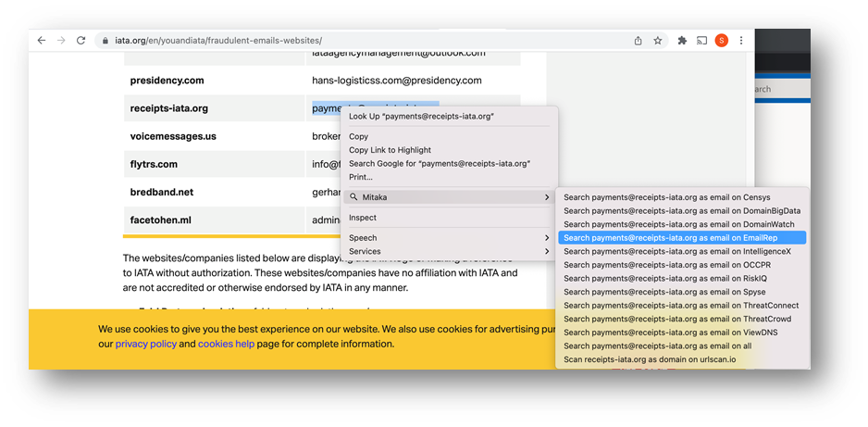Search the email on RiskIQ
868x427 pixels.
click(682, 279)
